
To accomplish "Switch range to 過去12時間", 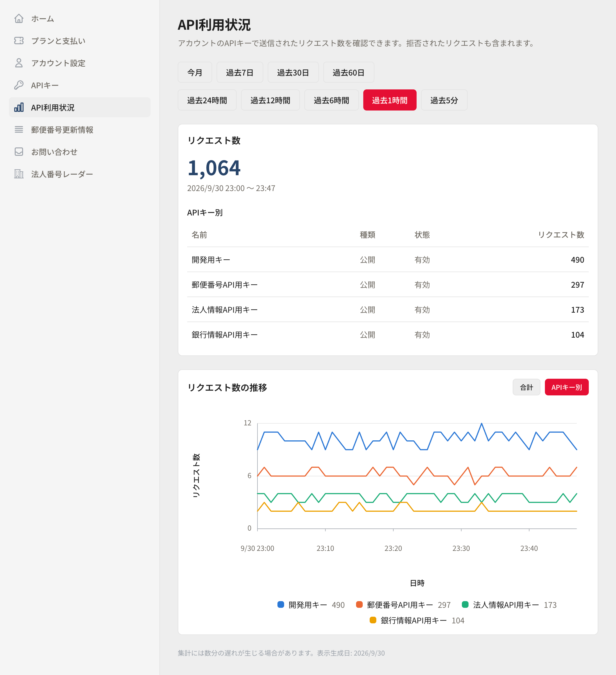I will (270, 100).
